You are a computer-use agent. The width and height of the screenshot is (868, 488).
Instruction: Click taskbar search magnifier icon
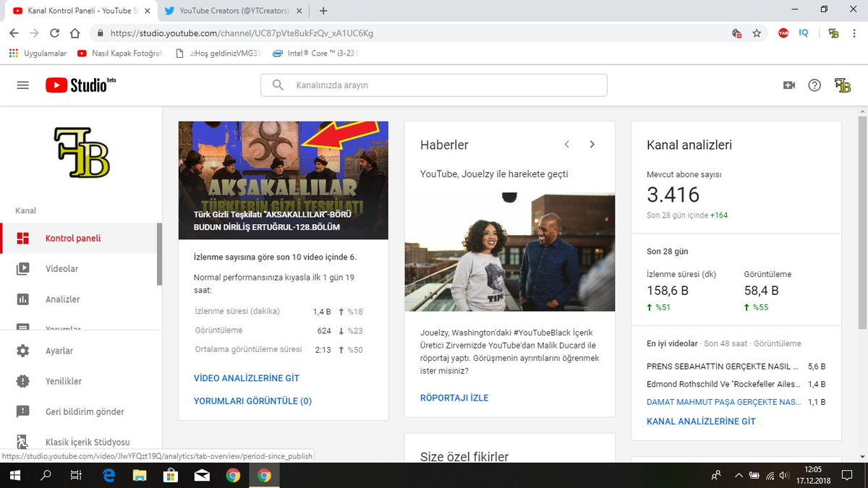(x=46, y=475)
